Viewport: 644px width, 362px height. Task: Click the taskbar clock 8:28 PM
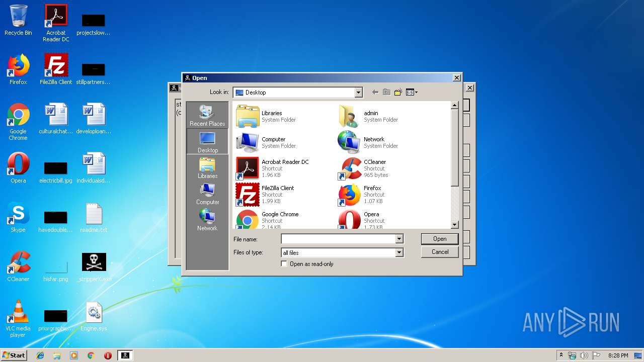618,355
